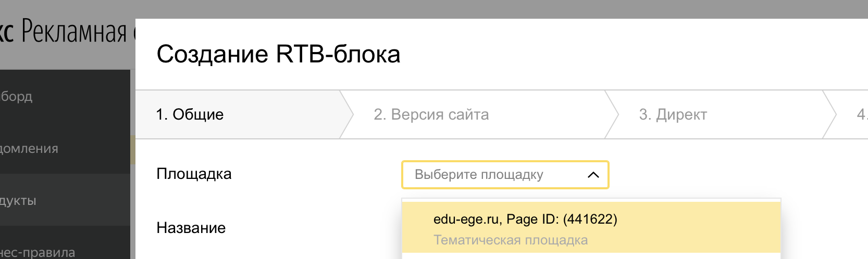This screenshot has width=868, height=259.
Task: Open Бизнес-правила in the left sidebar
Action: [38, 252]
